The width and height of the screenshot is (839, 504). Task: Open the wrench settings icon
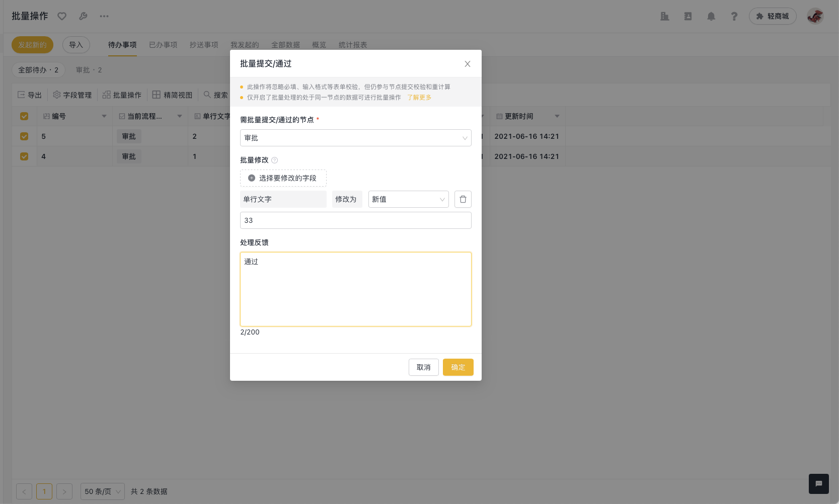[x=83, y=16]
